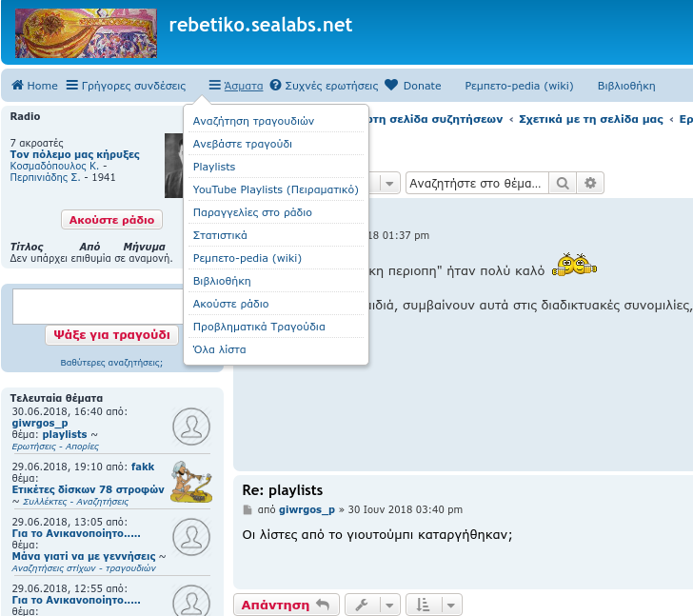Select 'Στατιστικά' in the dropdown menu

(220, 235)
